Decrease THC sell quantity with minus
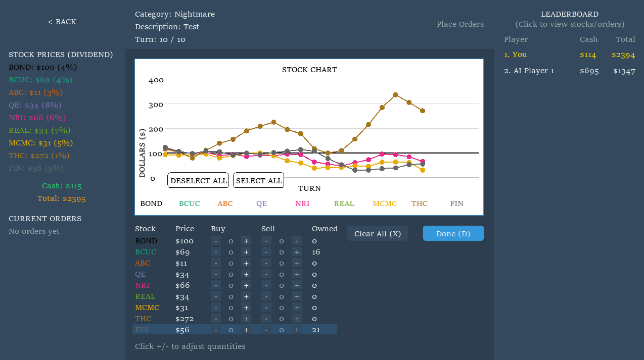Image resolution: width=644 pixels, height=360 pixels. click(266, 319)
